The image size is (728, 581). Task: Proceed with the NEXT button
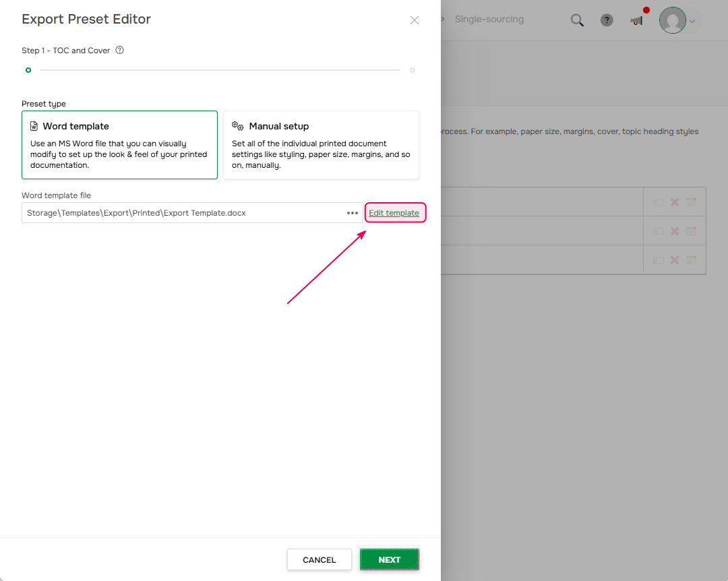click(x=389, y=559)
